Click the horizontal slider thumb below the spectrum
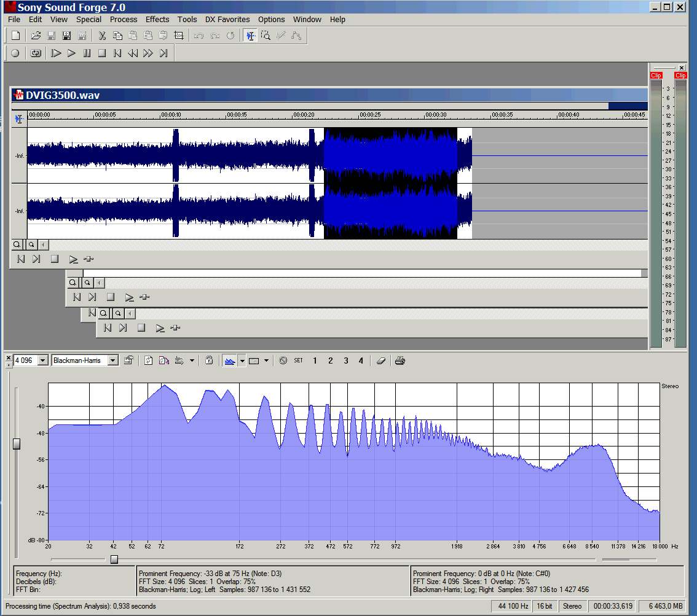Viewport: 697px width, 616px height. click(114, 559)
